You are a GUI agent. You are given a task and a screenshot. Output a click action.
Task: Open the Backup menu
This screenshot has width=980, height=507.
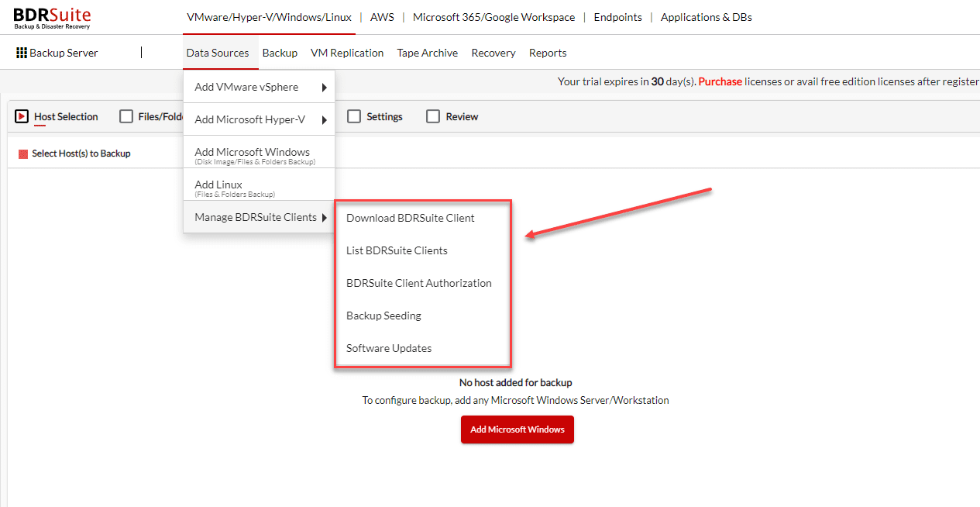[x=280, y=53]
